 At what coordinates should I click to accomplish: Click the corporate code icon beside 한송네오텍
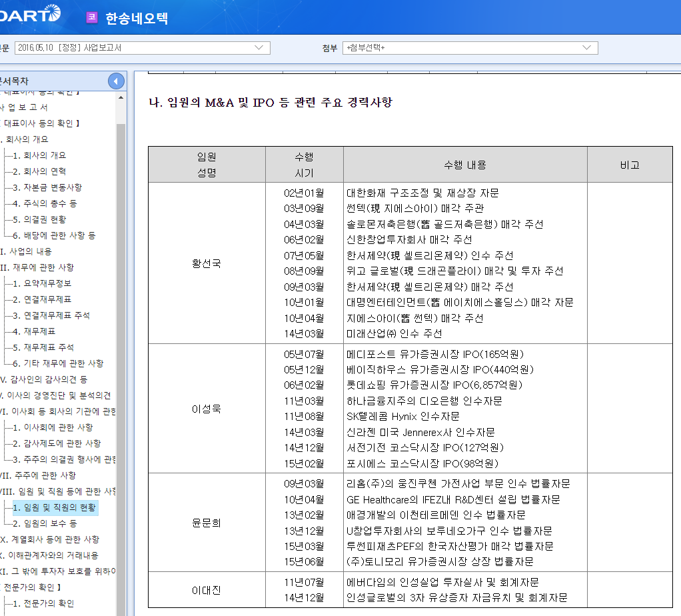click(x=91, y=17)
